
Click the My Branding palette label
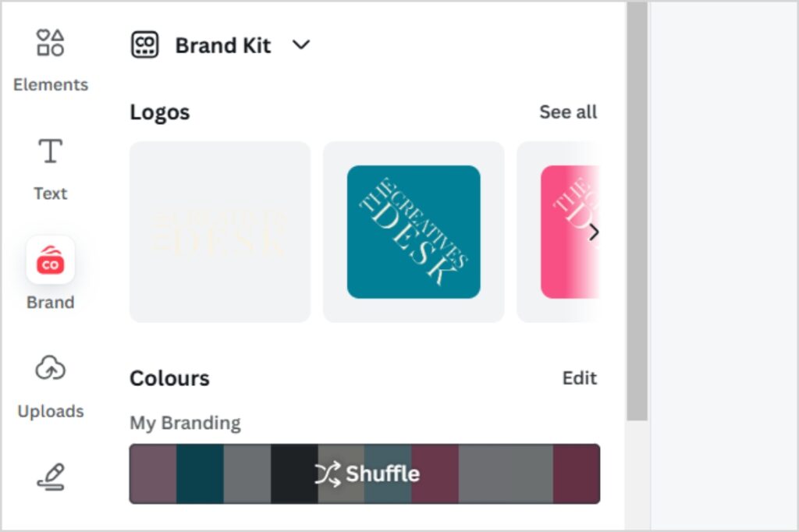185,424
